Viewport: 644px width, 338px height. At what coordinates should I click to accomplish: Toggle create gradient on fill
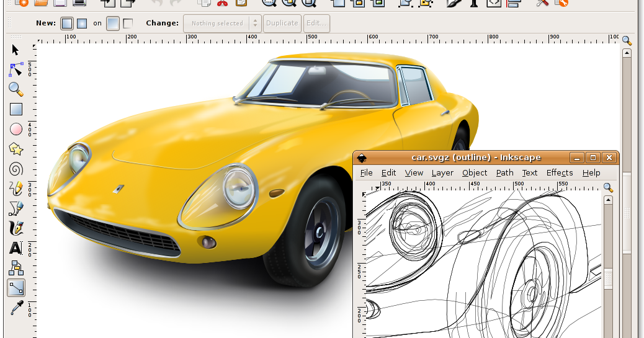112,24
